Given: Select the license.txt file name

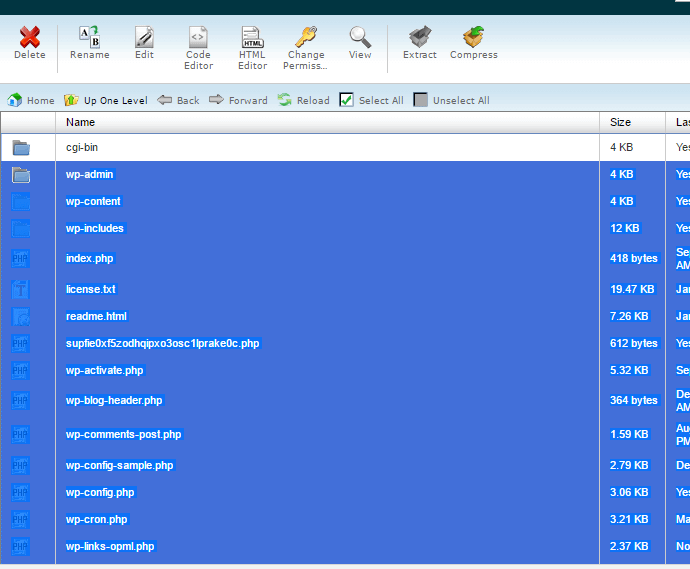Looking at the screenshot, I should pyautogui.click(x=91, y=289).
